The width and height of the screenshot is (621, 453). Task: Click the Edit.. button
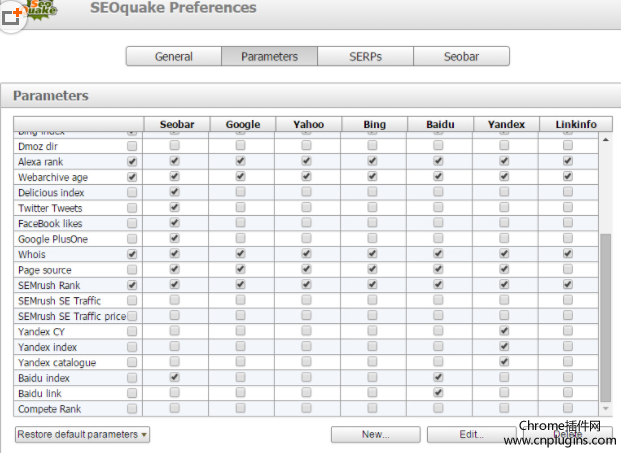(471, 434)
